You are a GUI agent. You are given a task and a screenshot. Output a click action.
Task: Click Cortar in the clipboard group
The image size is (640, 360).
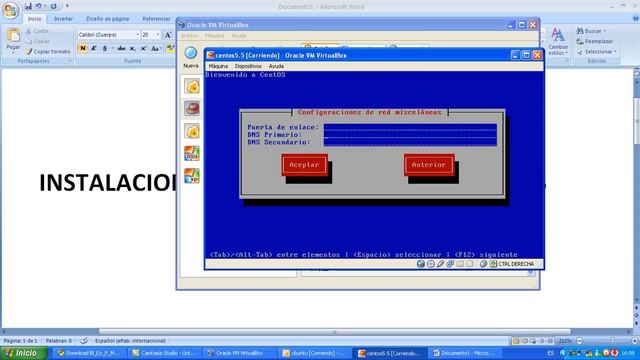pyautogui.click(x=38, y=31)
